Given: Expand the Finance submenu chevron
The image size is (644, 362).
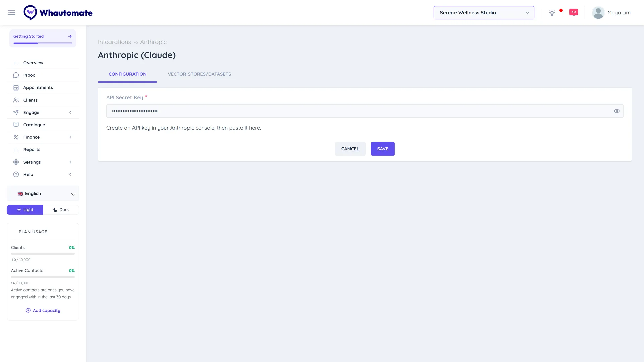Looking at the screenshot, I should tap(70, 137).
